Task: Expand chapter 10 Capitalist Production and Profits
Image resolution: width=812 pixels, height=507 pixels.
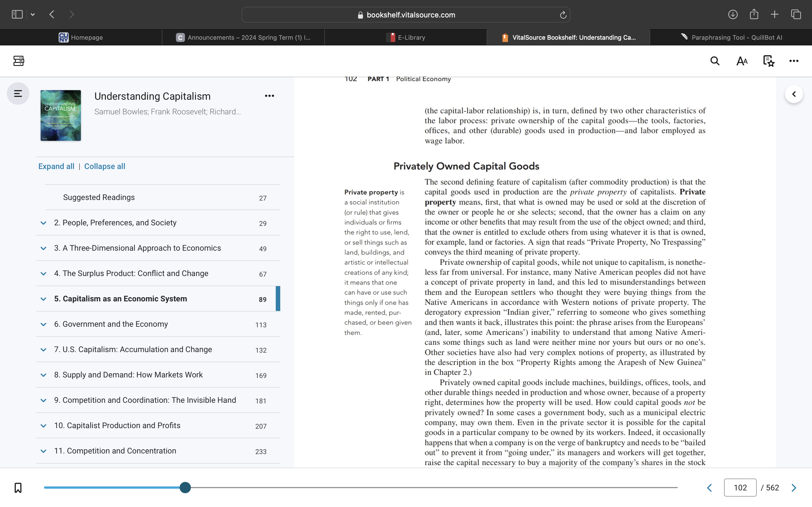Action: click(43, 426)
